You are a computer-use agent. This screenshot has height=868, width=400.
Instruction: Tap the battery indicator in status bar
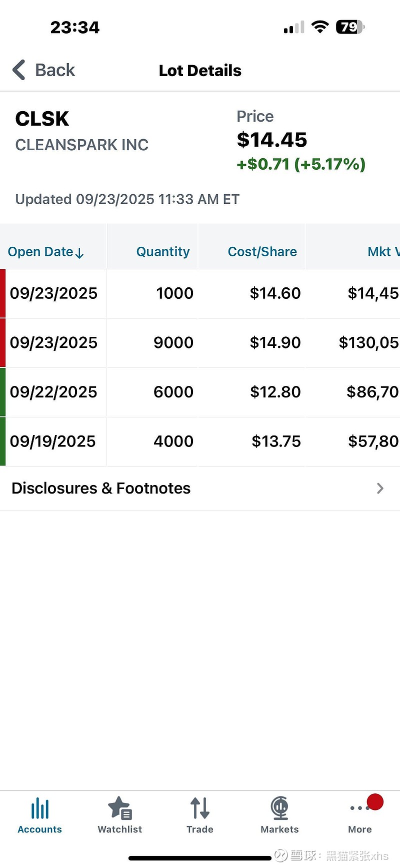coord(350,27)
